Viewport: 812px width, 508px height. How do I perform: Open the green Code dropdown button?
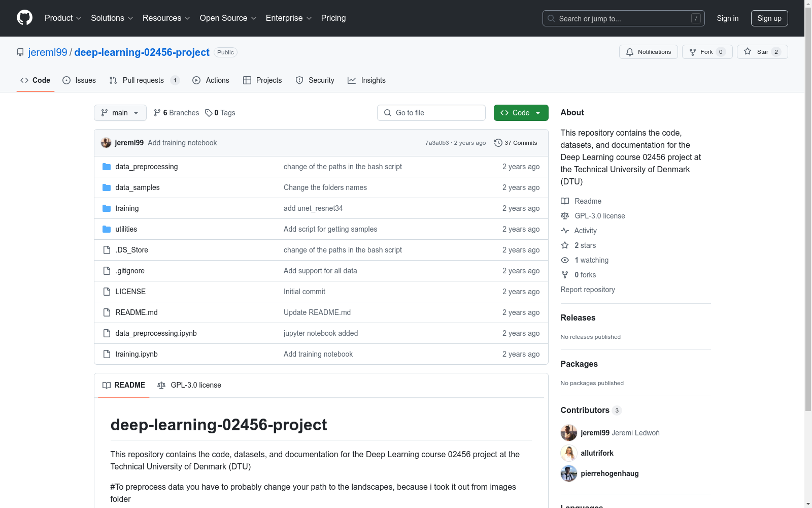[x=521, y=113]
